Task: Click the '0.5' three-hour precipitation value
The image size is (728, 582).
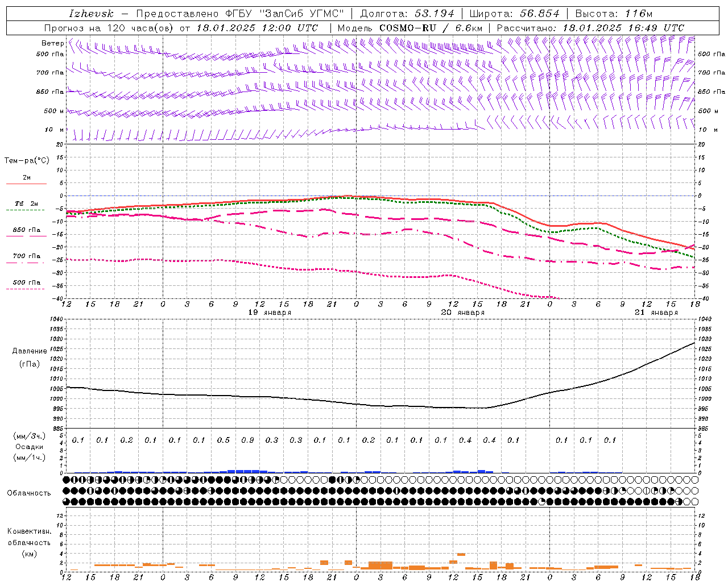Action: coord(223,440)
